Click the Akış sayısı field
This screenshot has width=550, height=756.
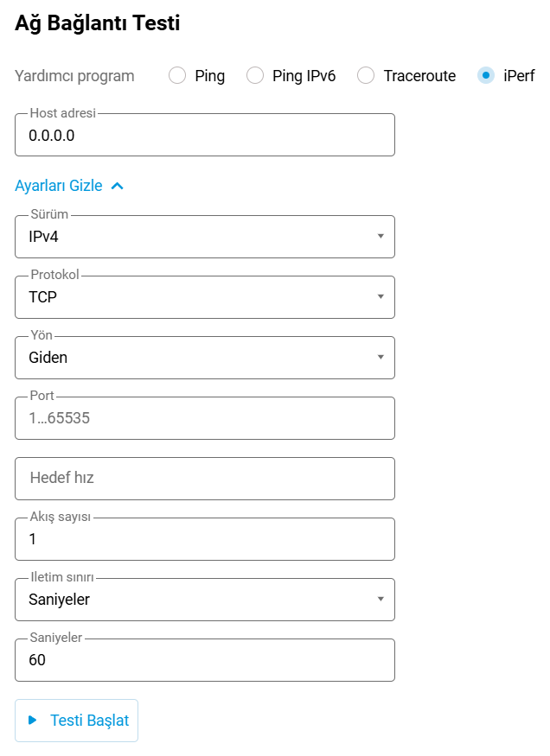pos(204,539)
